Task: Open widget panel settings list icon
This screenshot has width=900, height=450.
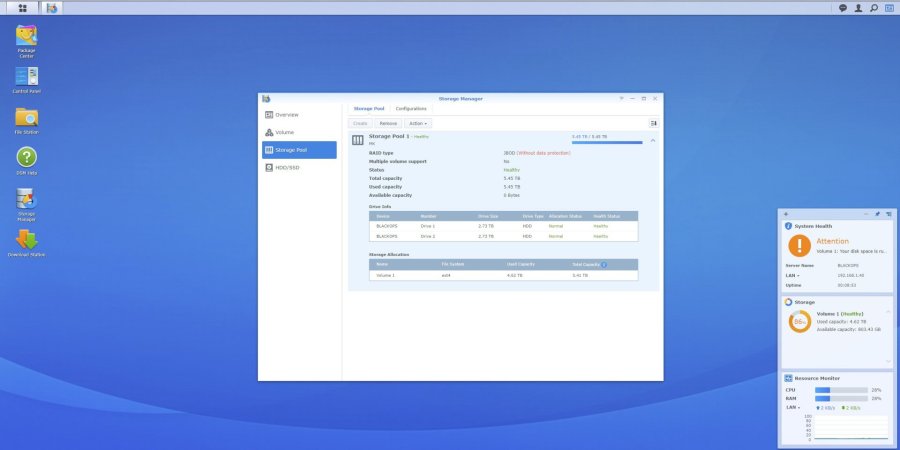Action: 889,214
